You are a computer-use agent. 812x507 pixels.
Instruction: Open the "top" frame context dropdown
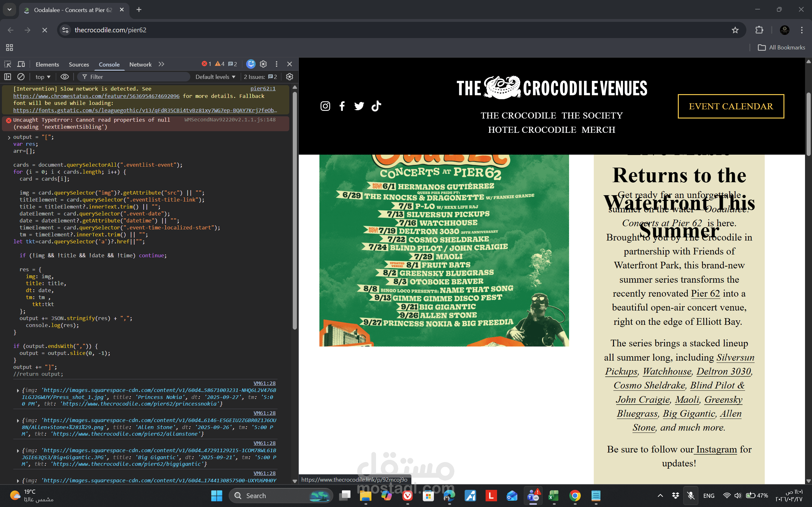coord(42,77)
